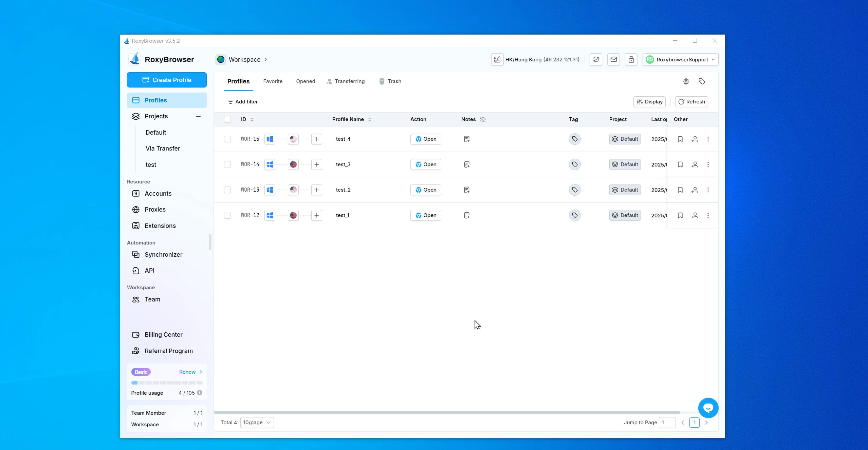
Task: Open notes editor for test_3 profile
Action: (467, 164)
